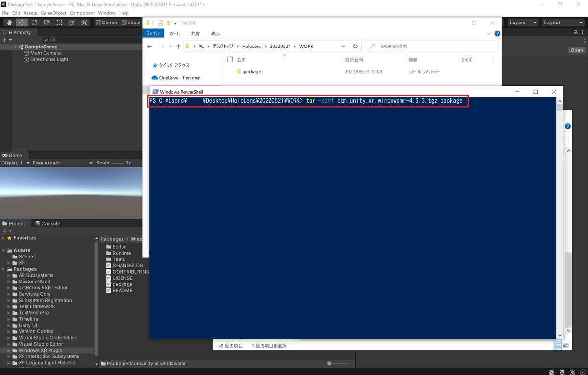This screenshot has width=588, height=375.
Task: Open the Free Aspect dropdown
Action: click(62, 163)
